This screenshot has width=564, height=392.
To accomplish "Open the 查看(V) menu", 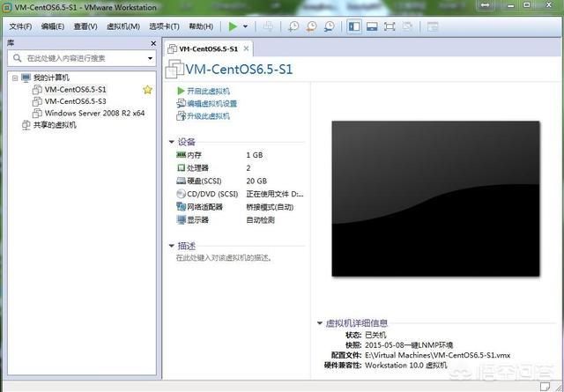I will click(x=85, y=26).
